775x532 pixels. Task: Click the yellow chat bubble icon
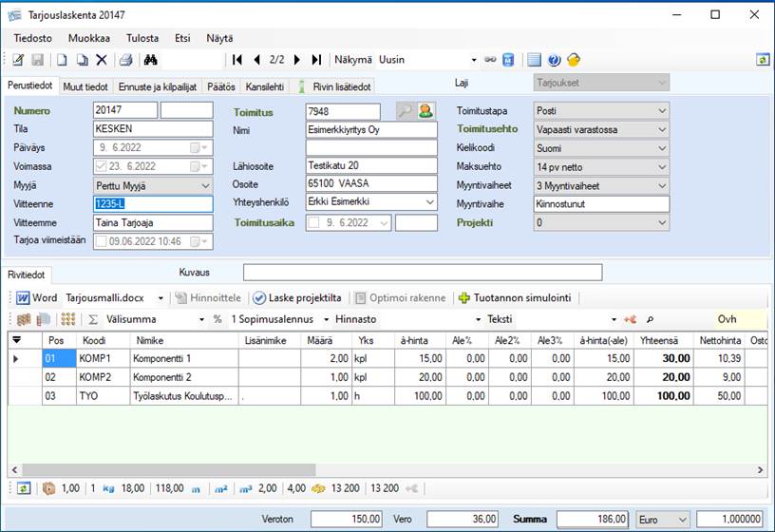click(x=574, y=60)
